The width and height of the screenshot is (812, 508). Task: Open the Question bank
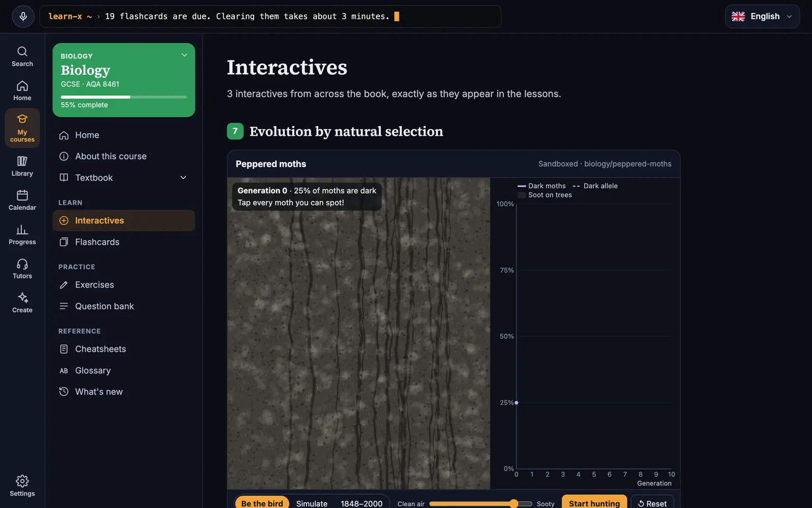124,306
